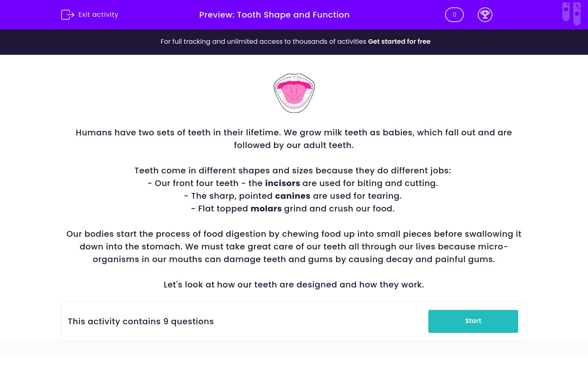Screen dimensions: 588x368
Task: Select the bolded word canines
Action: [x=292, y=196]
